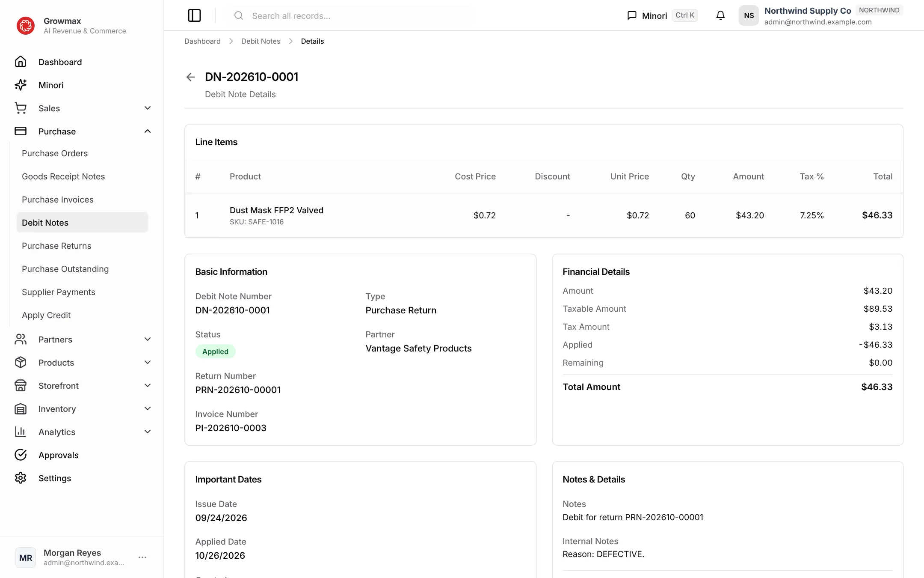The image size is (924, 578).
Task: Click Debit Notes breadcrumb link
Action: (261, 41)
